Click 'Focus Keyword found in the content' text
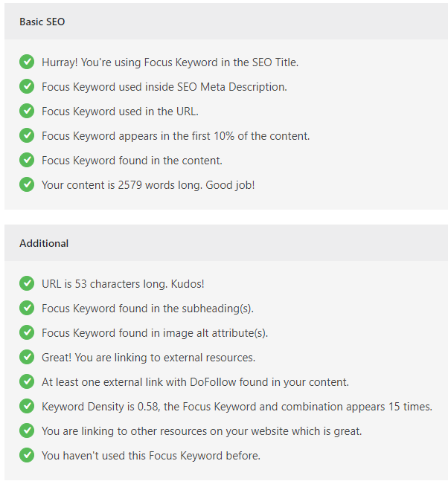Screen dimensions: 448x487 click(132, 161)
